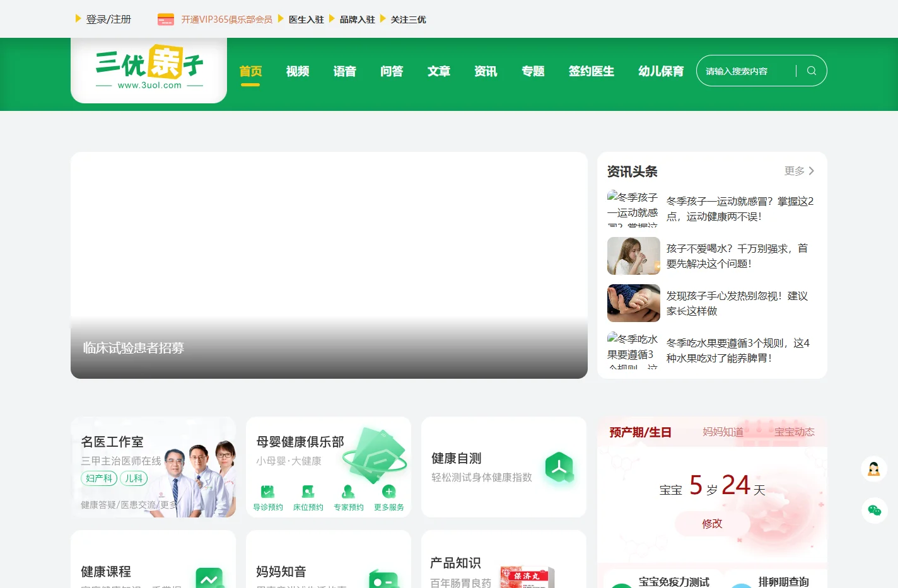Open the WeChat floating icon
The image size is (898, 588).
point(874,510)
